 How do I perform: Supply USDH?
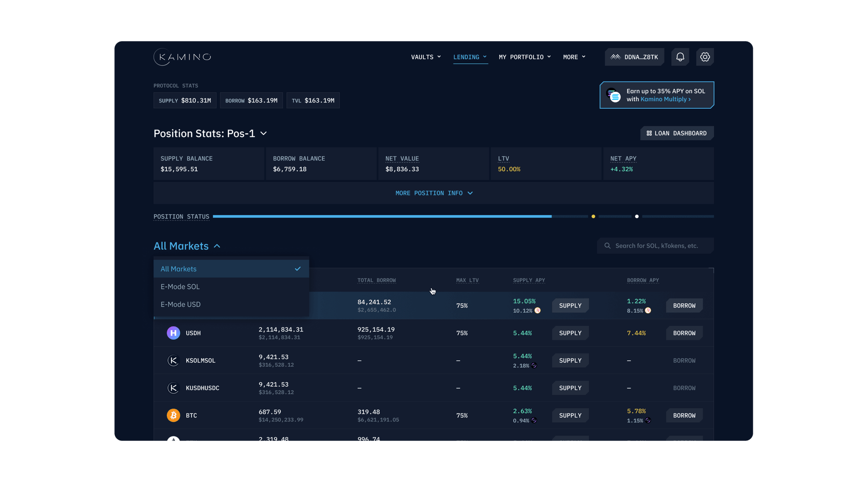(x=570, y=333)
